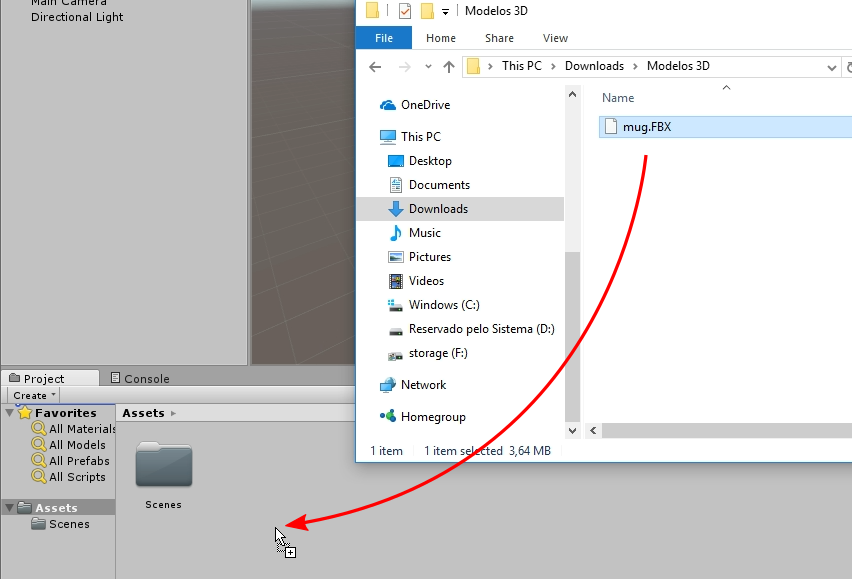Open the File tab in Explorer
Image resolution: width=852 pixels, height=579 pixels.
pyautogui.click(x=384, y=38)
